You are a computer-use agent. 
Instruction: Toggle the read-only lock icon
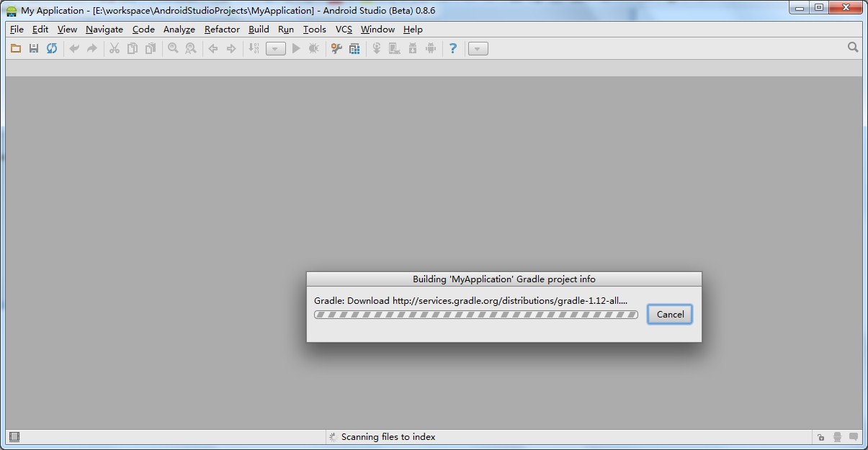tap(820, 437)
